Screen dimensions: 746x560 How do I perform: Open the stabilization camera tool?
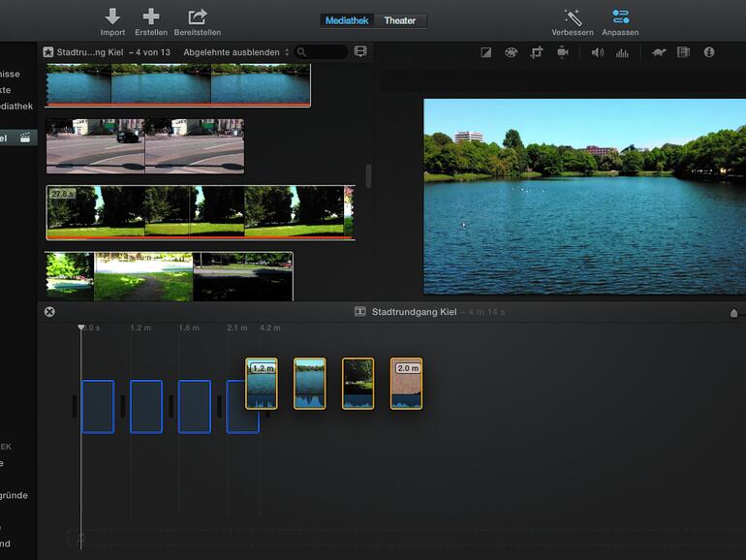[562, 52]
